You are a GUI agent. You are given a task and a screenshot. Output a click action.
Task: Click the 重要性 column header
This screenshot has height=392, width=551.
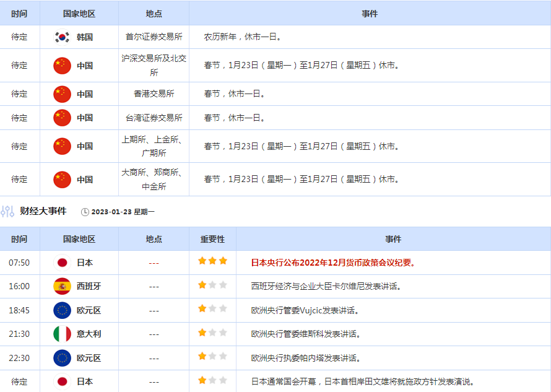pos(212,239)
